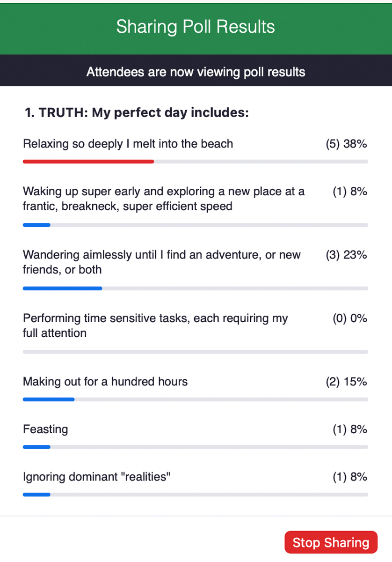Click the red progress bar for beach relaxing
The image size is (392, 562).
88,162
